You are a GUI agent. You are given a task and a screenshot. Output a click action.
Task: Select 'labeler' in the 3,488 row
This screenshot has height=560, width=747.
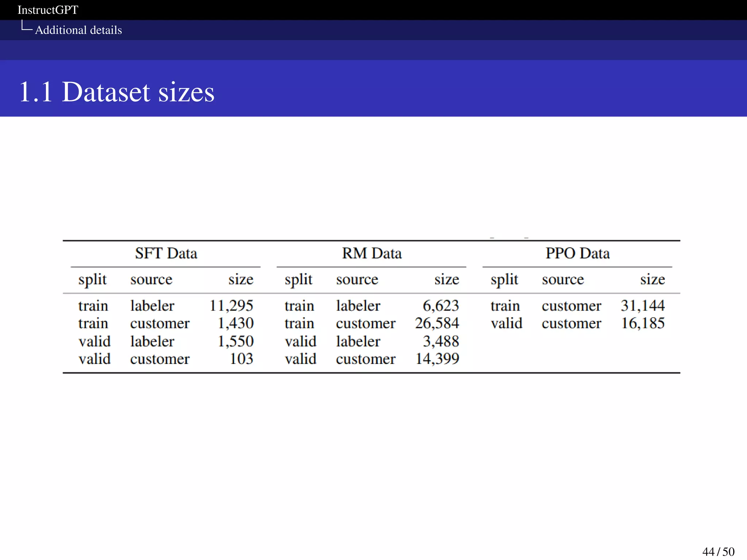click(358, 341)
